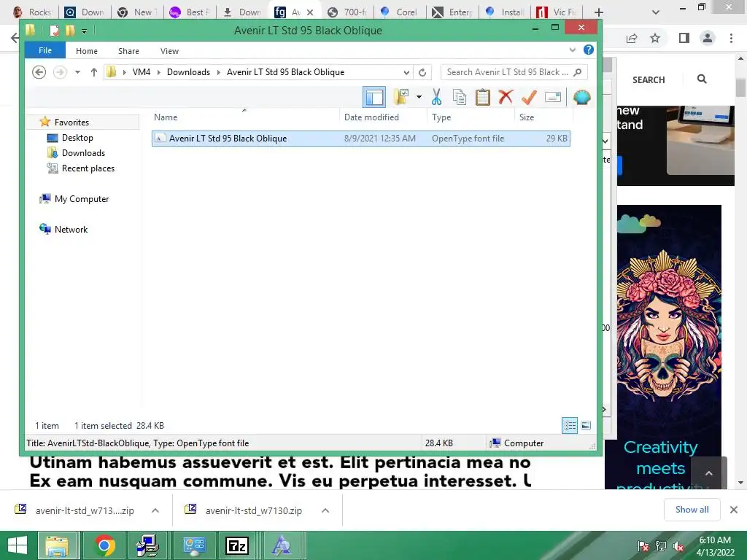The width and height of the screenshot is (747, 560).
Task: Open the Chrome tab search chevron
Action: (656, 12)
